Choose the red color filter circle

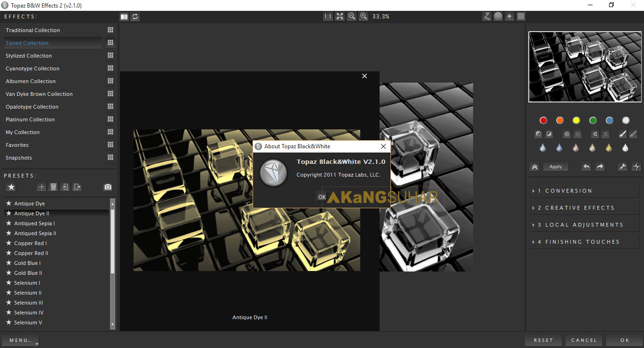coord(543,120)
